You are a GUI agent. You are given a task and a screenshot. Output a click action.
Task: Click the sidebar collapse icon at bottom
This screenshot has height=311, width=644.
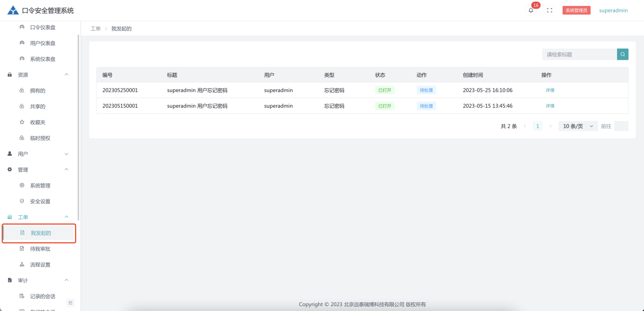(70, 302)
